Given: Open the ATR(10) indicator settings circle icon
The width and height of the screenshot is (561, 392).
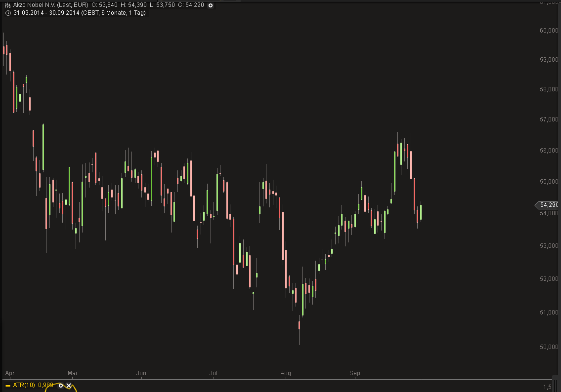Looking at the screenshot, I should pyautogui.click(x=61, y=386).
